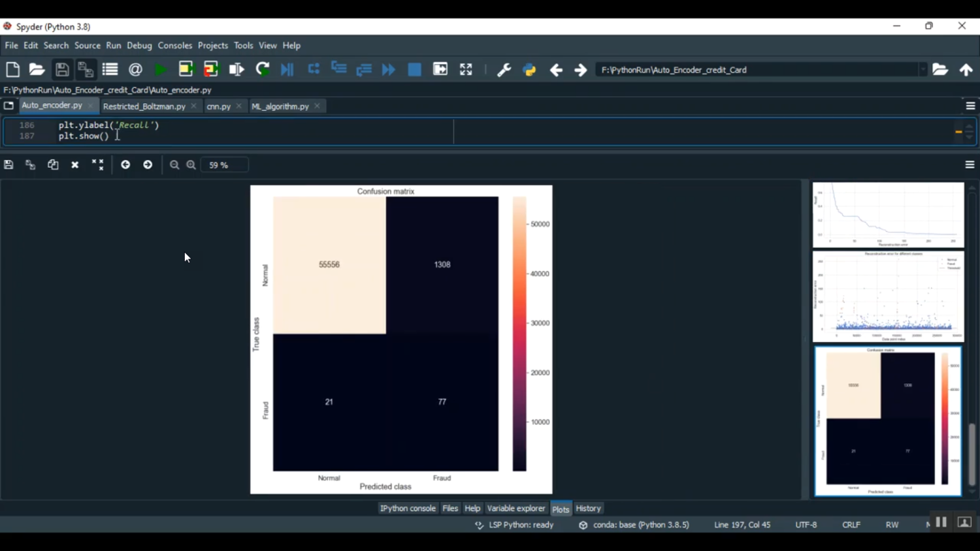Open the Plots pane options hamburger menu

click(970, 165)
